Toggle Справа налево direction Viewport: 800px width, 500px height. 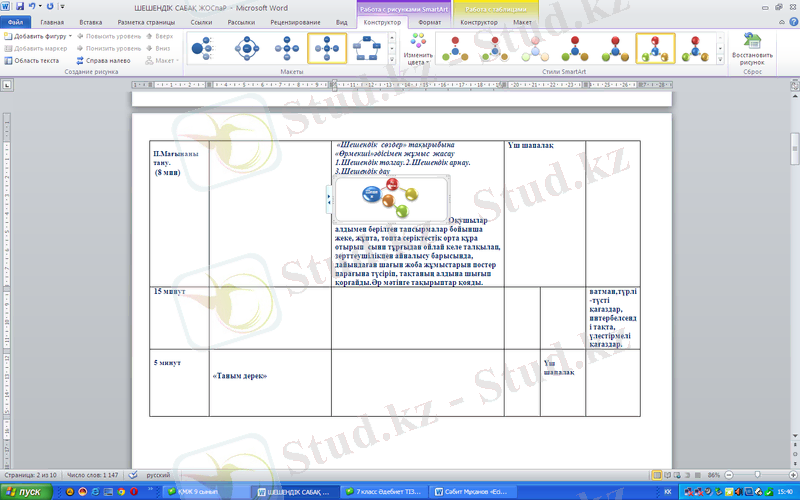[104, 60]
